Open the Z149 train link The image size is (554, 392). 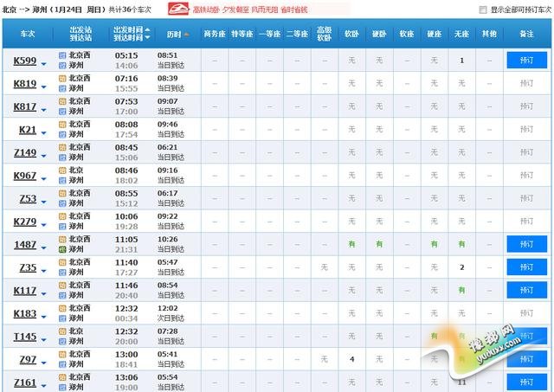click(x=26, y=152)
